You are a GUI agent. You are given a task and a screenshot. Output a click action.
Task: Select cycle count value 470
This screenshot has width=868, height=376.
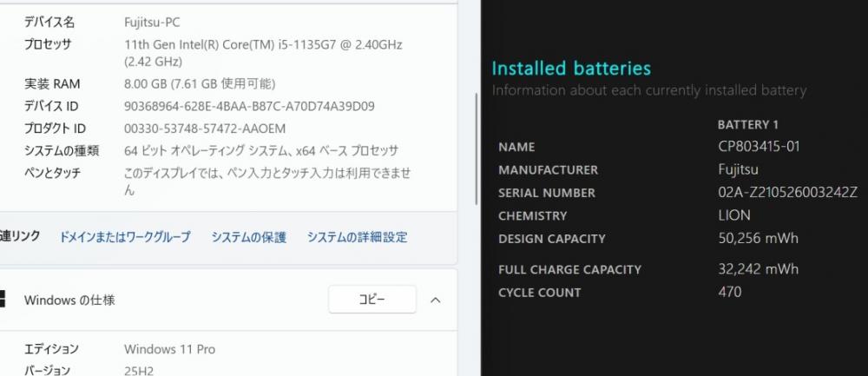coord(730,292)
